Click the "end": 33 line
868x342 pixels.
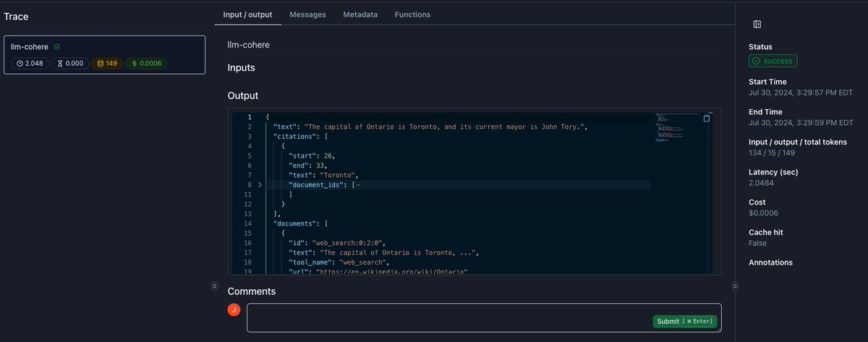[x=307, y=166]
